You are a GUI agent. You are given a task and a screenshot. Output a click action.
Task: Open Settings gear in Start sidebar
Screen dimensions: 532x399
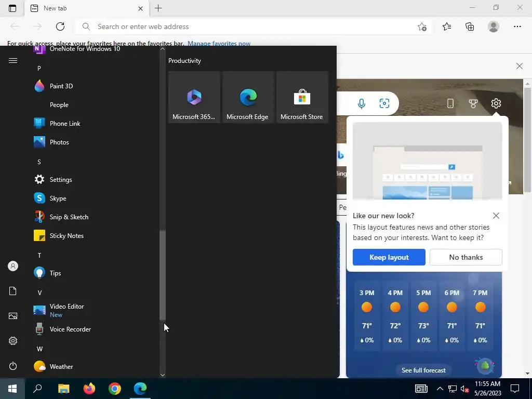click(x=13, y=341)
